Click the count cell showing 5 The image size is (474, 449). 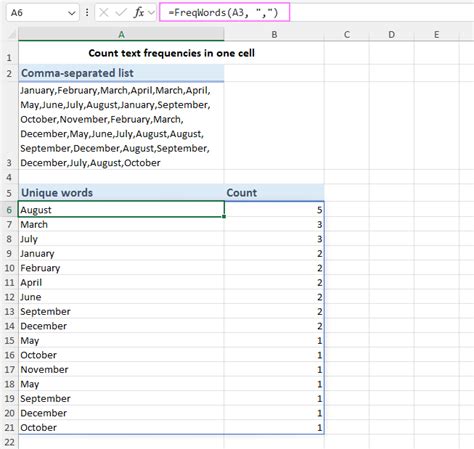pyautogui.click(x=274, y=210)
